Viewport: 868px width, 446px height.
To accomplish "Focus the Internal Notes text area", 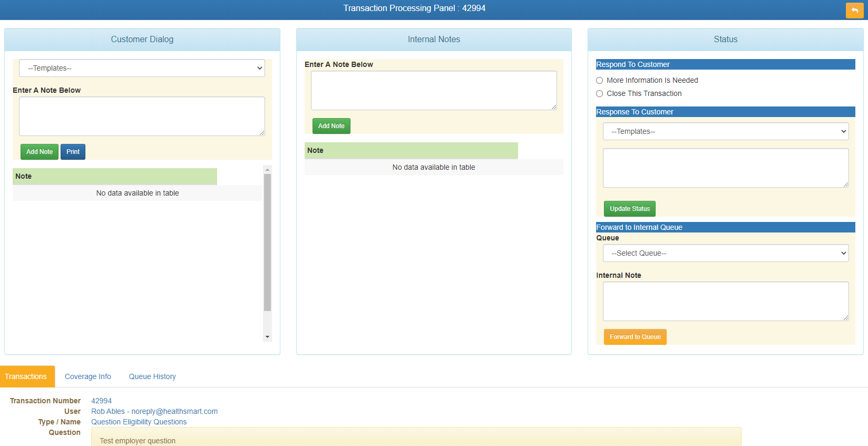I will click(x=433, y=90).
